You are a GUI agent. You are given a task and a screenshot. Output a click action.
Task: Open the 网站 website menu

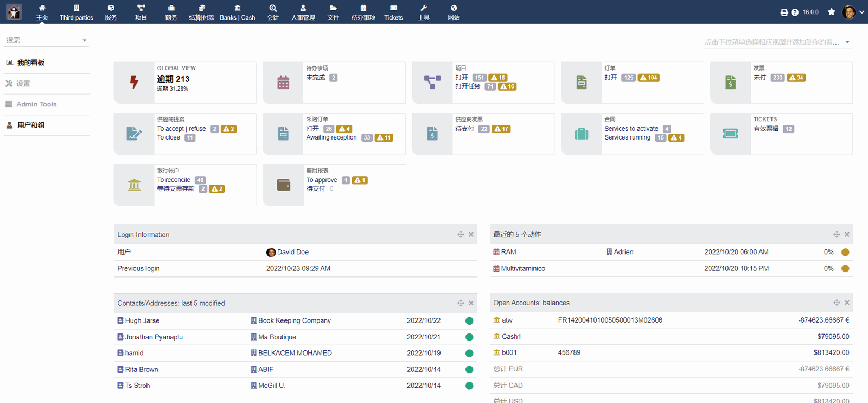point(454,12)
